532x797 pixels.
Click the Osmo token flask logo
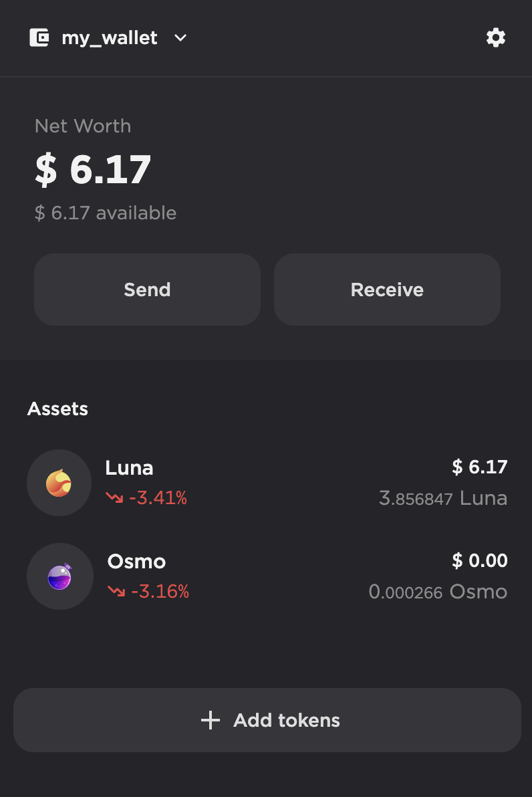59,576
